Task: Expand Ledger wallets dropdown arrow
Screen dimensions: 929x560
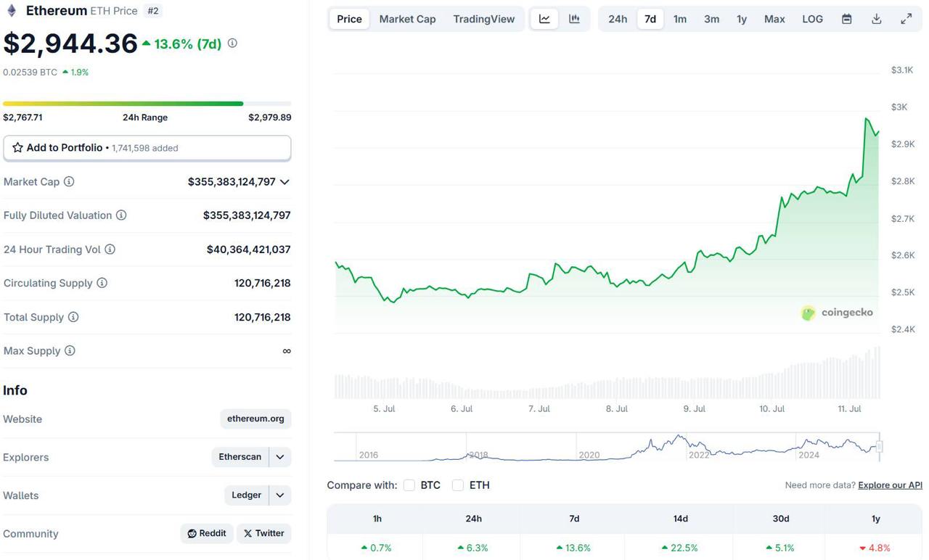Action: point(280,495)
